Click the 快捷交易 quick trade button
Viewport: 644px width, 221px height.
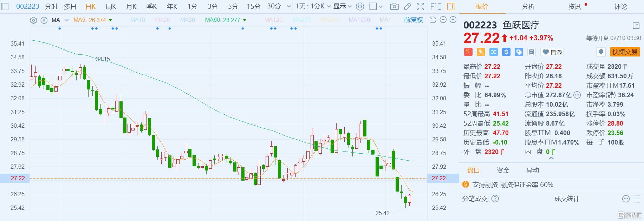point(625,52)
